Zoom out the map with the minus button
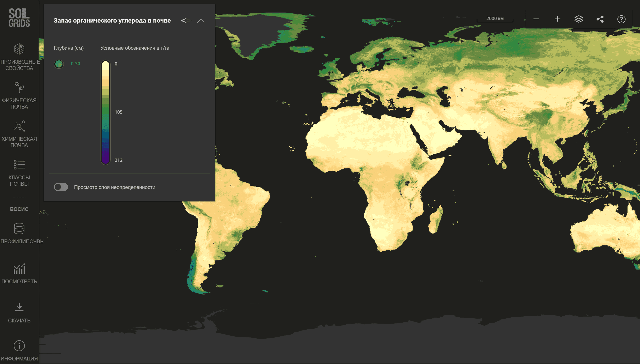640x364 pixels. click(536, 19)
